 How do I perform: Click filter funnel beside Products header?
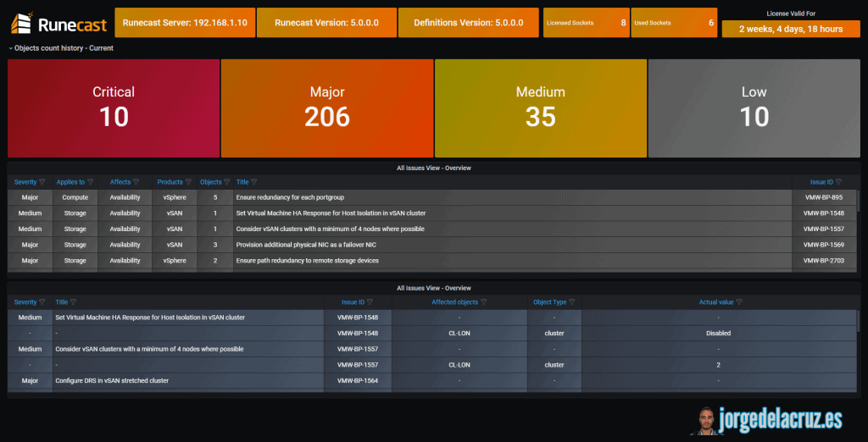click(187, 181)
